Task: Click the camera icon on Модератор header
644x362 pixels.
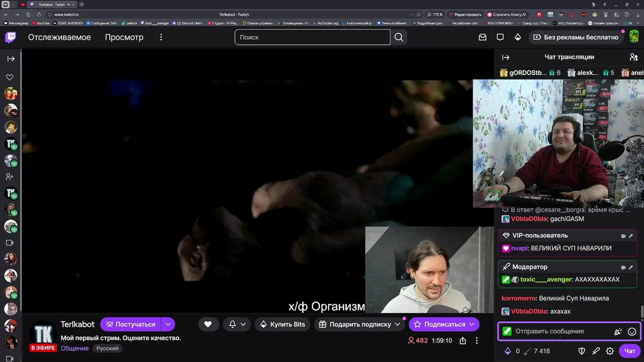Action: point(623,267)
